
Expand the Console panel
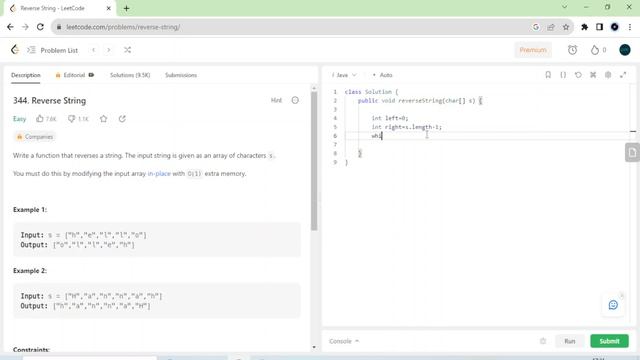[344, 341]
